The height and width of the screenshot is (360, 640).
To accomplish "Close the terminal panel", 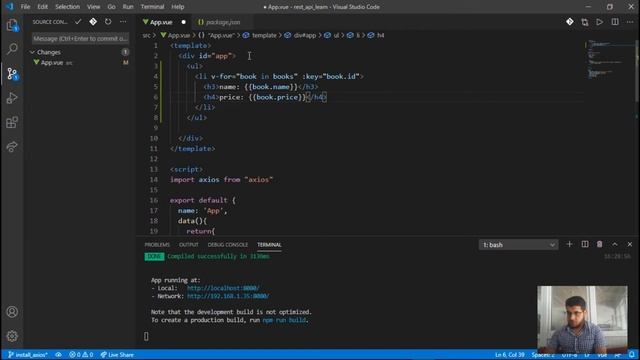I will point(630,244).
